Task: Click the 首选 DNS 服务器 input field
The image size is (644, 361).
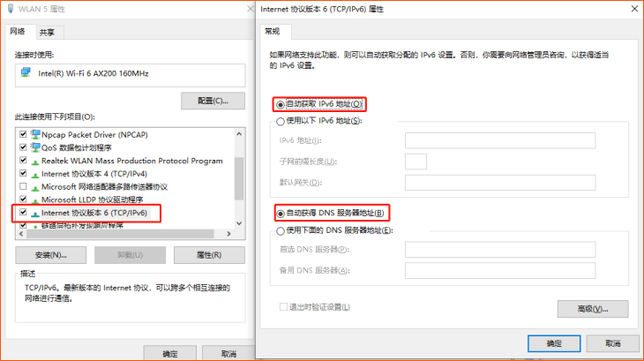Action: point(500,249)
